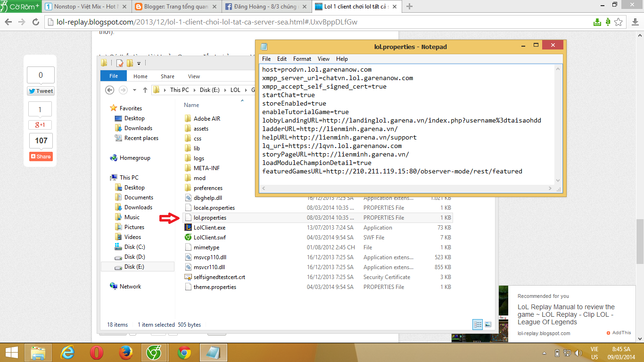Select the Notepad taskbar button
Screen dimensions: 644x362
pos(213,353)
